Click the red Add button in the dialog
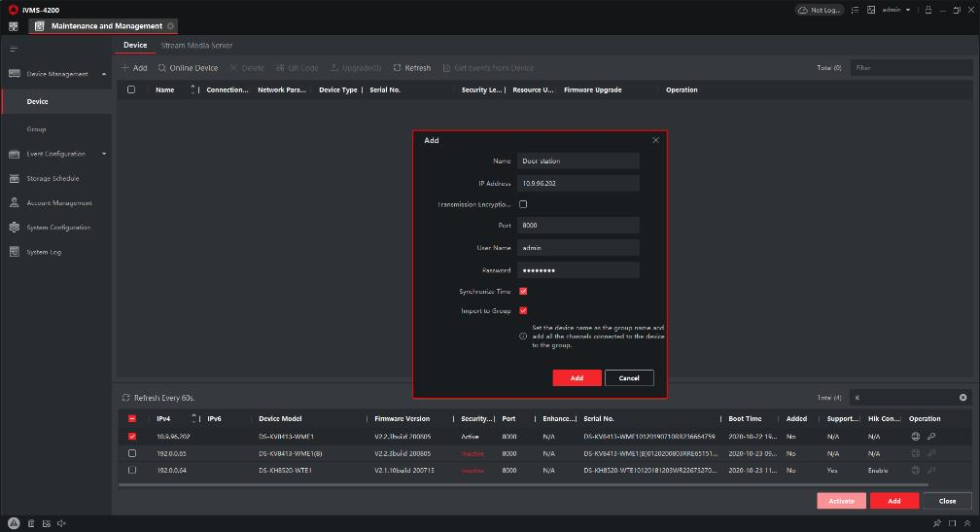This screenshot has height=532, width=980. [x=577, y=377]
